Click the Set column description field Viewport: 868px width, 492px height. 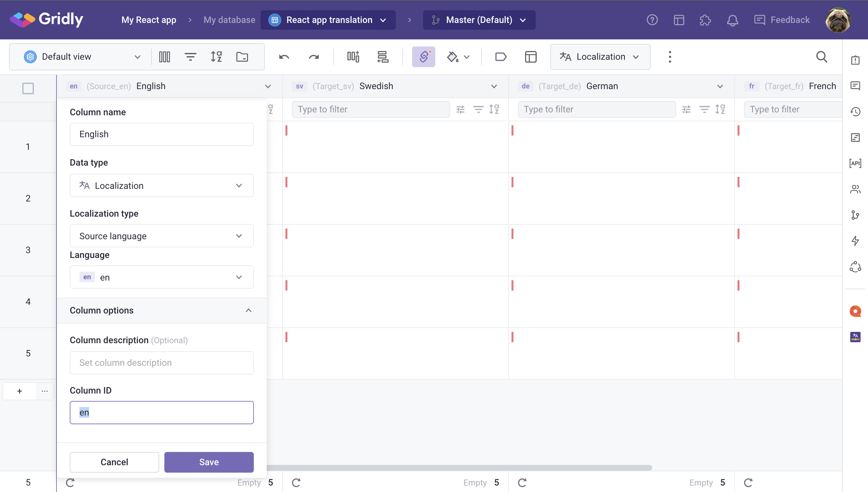[x=161, y=363]
